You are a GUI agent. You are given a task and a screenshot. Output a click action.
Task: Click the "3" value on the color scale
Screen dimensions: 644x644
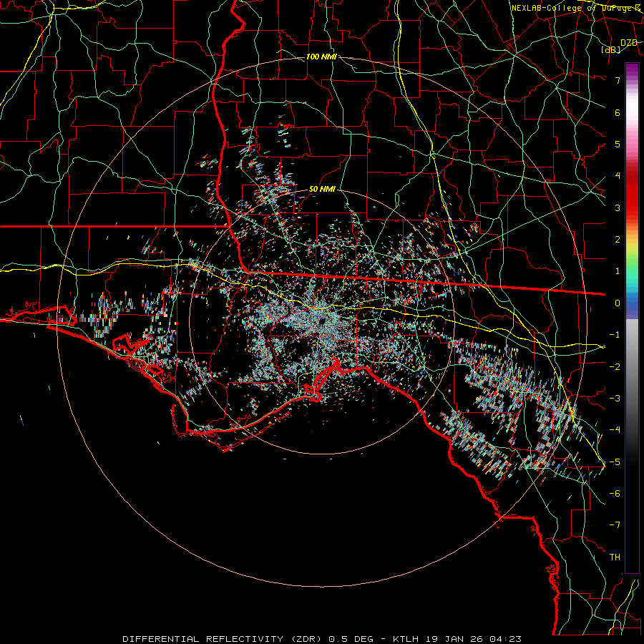(618, 208)
